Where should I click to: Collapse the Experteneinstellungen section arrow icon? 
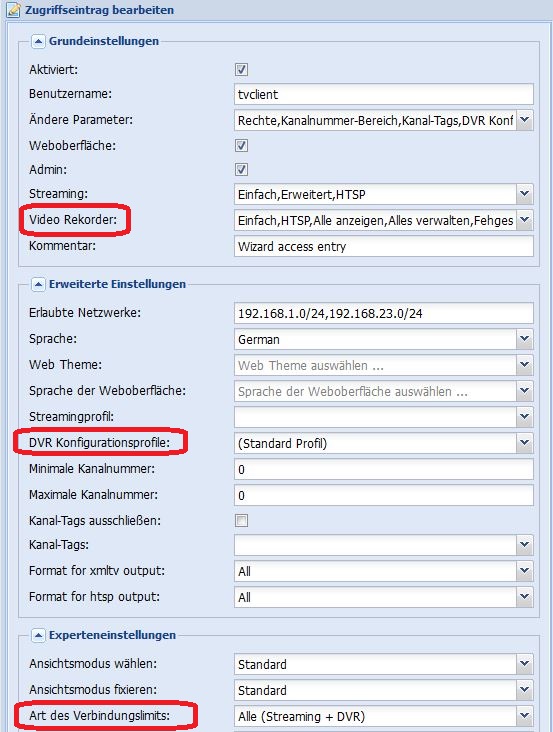pos(38,635)
